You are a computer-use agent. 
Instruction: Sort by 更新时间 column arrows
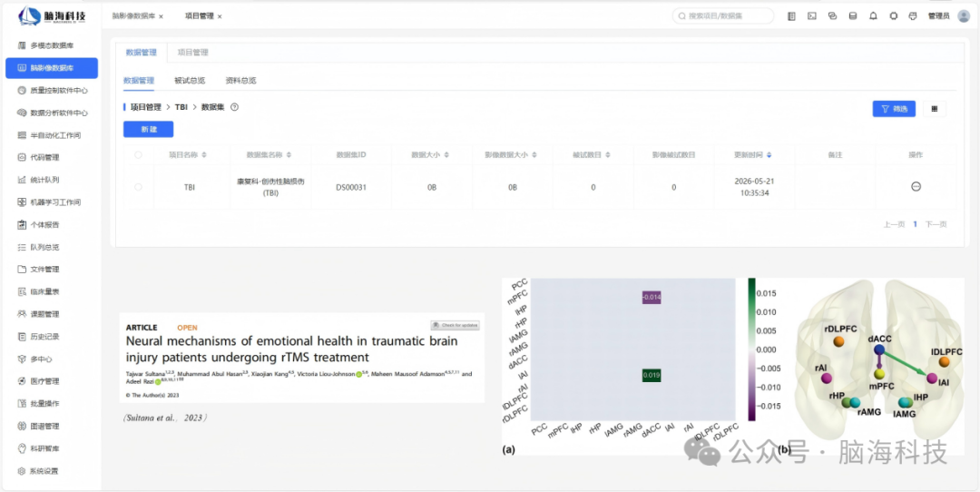click(x=769, y=154)
